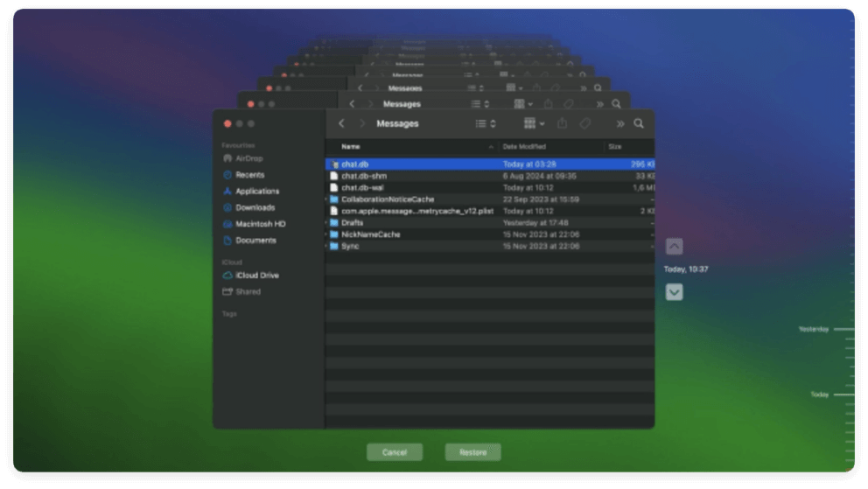This screenshot has width=868, height=489.
Task: Select the CollaborationNoticeCache folder
Action: [490, 199]
